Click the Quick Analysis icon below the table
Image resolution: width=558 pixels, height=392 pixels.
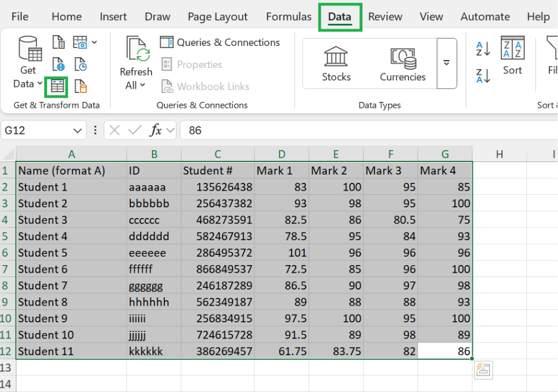pos(483,371)
